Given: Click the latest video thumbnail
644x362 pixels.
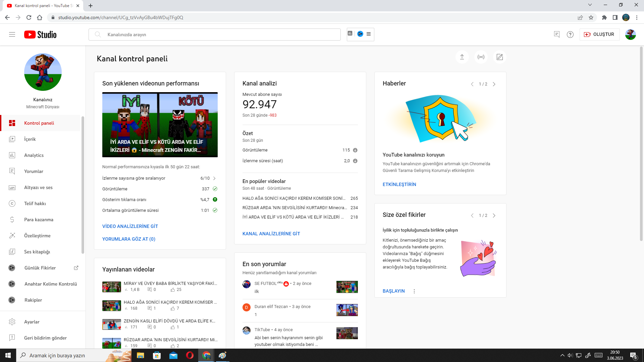Looking at the screenshot, I should pyautogui.click(x=160, y=125).
